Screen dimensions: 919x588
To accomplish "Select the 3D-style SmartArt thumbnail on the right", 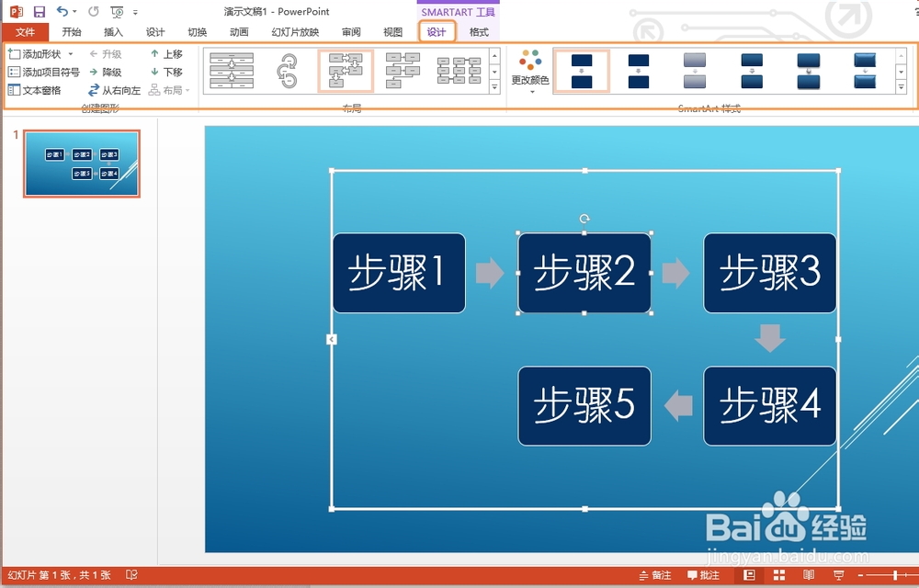I will [x=862, y=71].
